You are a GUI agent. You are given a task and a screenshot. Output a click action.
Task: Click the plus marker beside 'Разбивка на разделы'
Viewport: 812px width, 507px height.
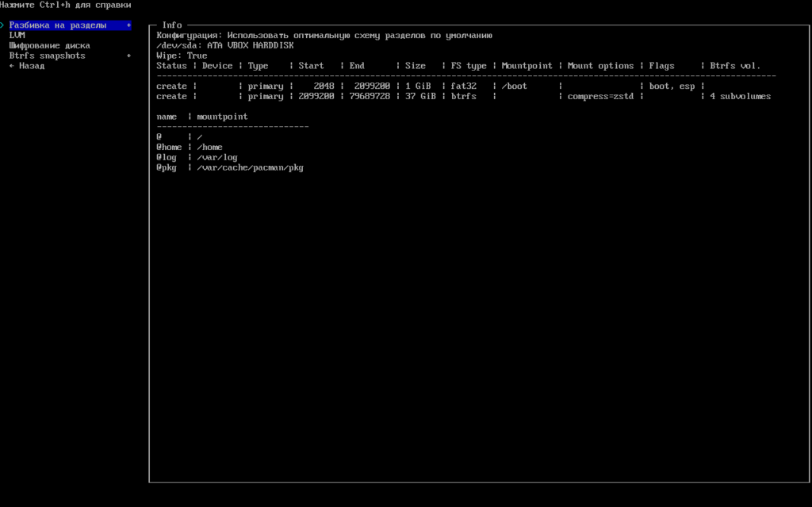tap(128, 25)
